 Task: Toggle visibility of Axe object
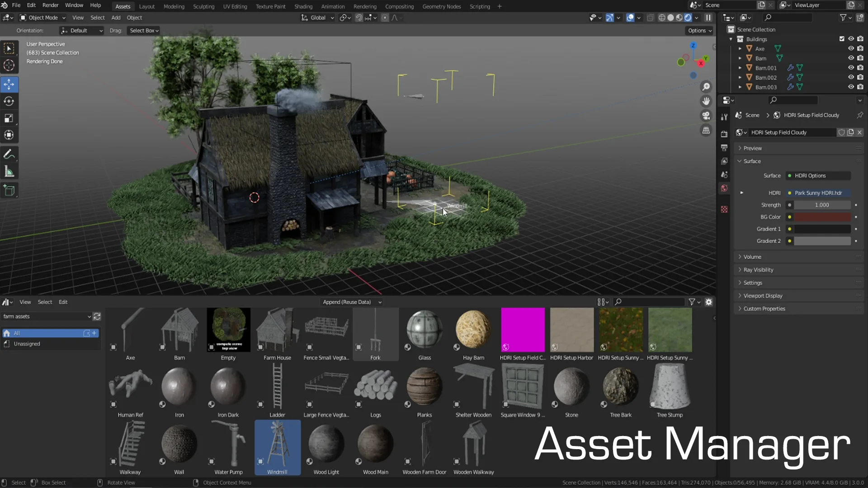click(851, 48)
